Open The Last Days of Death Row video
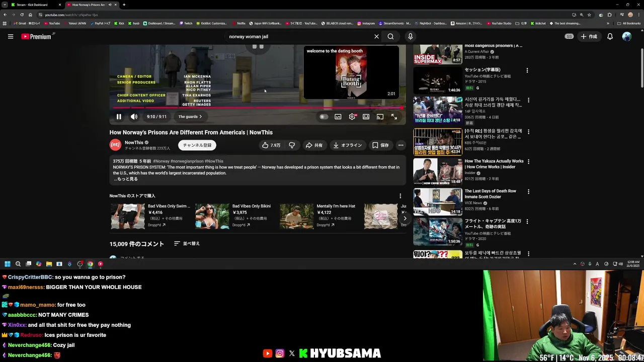 (x=468, y=202)
